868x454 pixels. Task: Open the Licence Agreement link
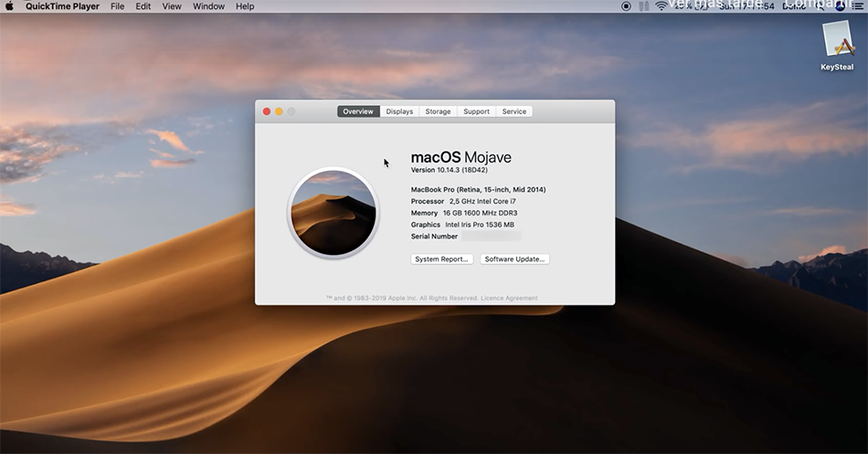point(509,298)
